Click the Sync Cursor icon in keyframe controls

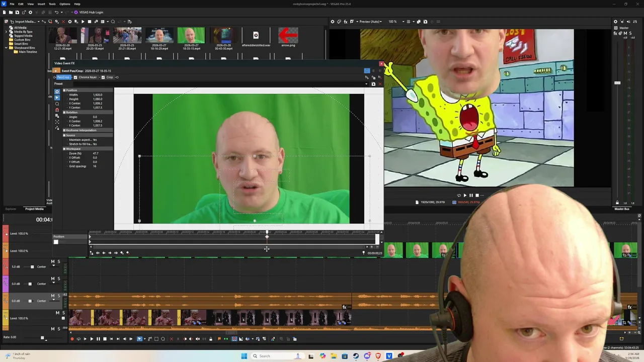click(91, 253)
